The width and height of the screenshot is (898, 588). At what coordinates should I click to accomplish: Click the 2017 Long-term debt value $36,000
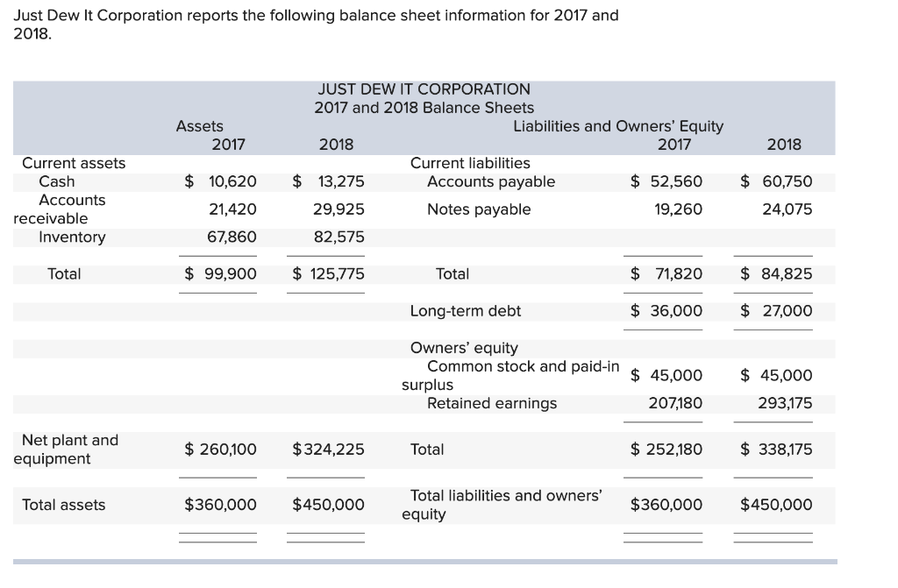tap(666, 311)
